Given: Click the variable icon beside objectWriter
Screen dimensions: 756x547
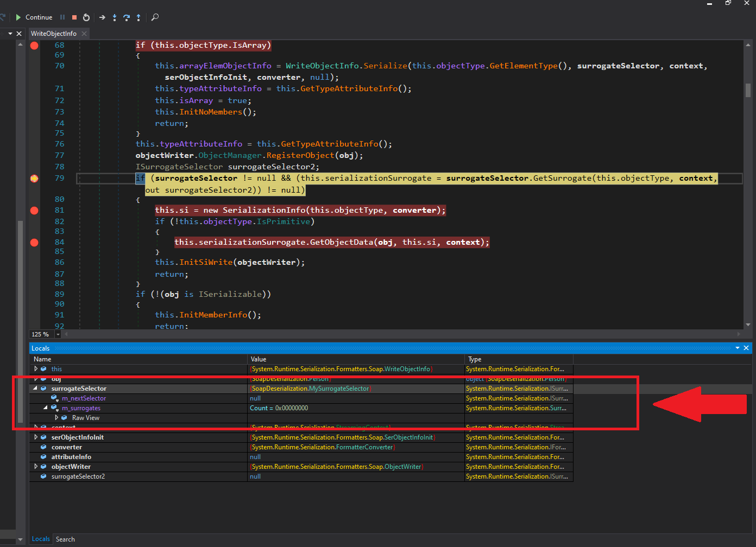Looking at the screenshot, I should point(43,467).
